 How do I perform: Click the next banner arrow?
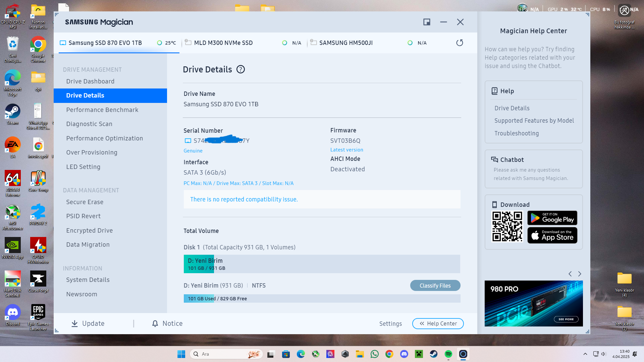[580, 274]
